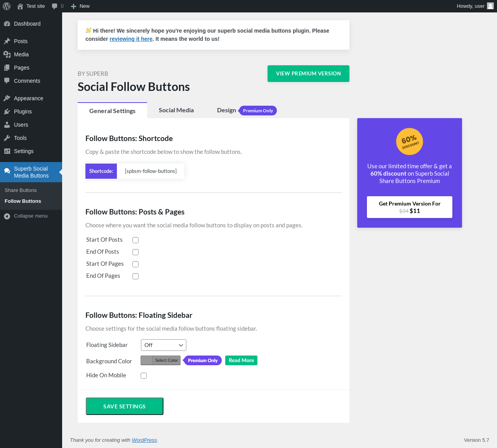Click the Comments bubble icon in sidebar
This screenshot has width=497, height=448.
(x=7, y=81)
